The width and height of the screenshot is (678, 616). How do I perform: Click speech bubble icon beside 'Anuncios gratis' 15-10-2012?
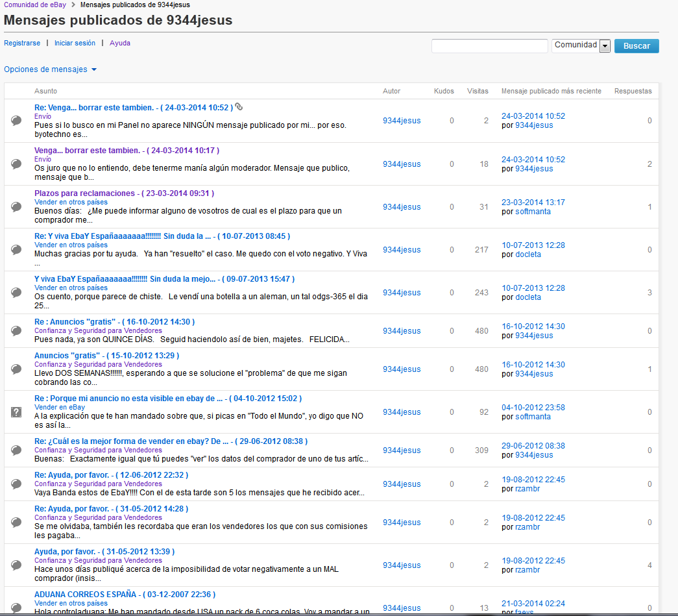tap(17, 369)
